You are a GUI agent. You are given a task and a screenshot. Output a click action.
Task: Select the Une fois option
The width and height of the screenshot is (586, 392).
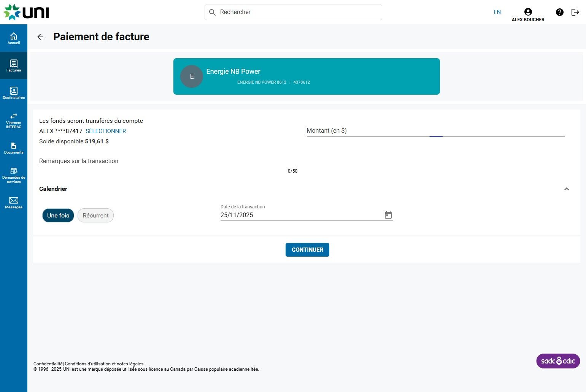click(58, 216)
